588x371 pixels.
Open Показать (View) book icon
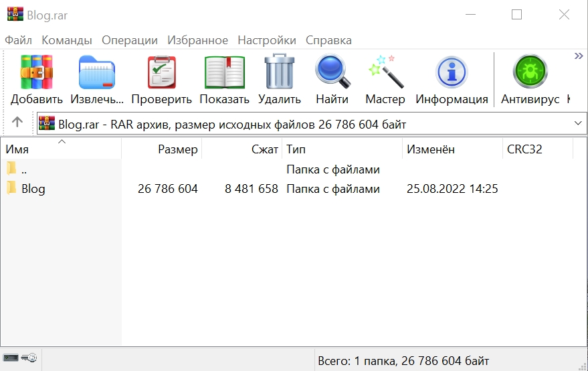[x=224, y=72]
